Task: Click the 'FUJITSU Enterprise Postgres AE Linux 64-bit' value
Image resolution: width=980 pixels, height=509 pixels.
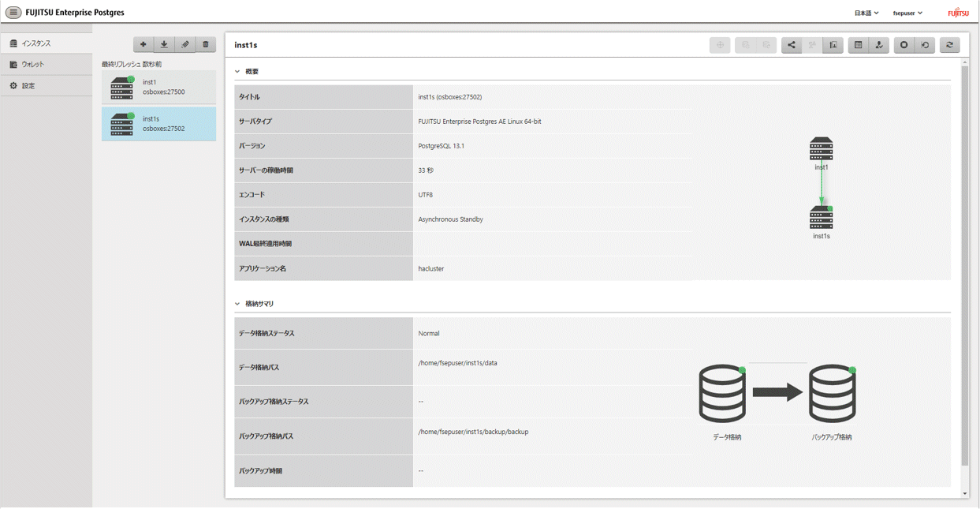Action: (479, 122)
